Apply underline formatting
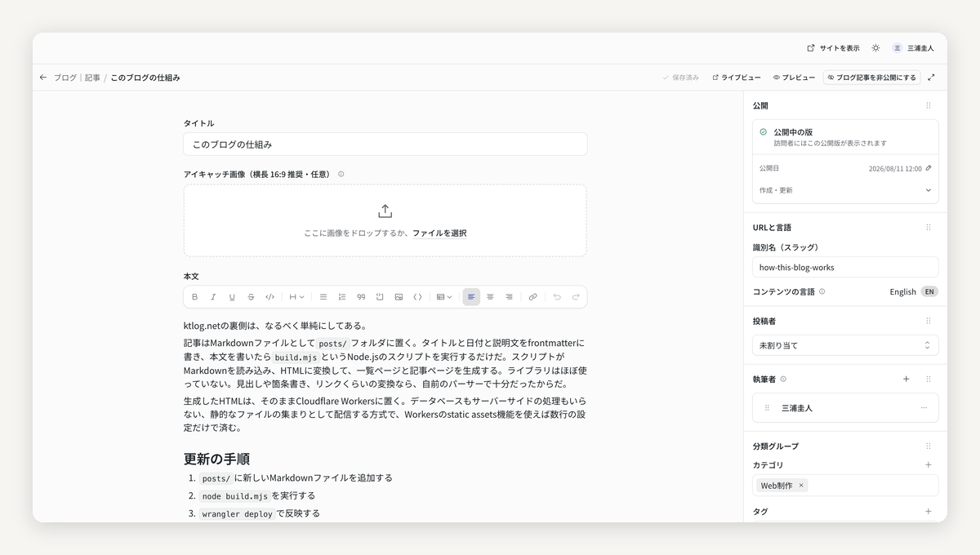The height and width of the screenshot is (555, 980). (x=232, y=297)
